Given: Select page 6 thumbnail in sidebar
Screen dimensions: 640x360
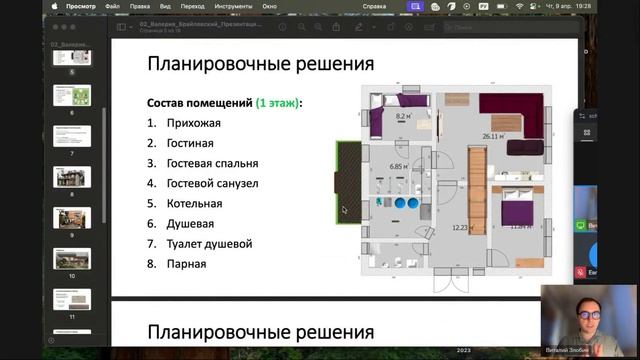Looking at the screenshot, I should click(72, 96).
